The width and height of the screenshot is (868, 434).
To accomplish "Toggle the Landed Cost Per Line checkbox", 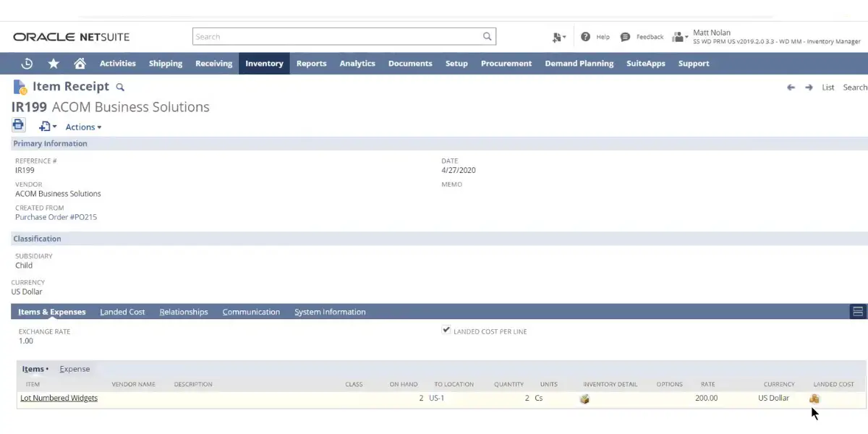I will 446,330.
